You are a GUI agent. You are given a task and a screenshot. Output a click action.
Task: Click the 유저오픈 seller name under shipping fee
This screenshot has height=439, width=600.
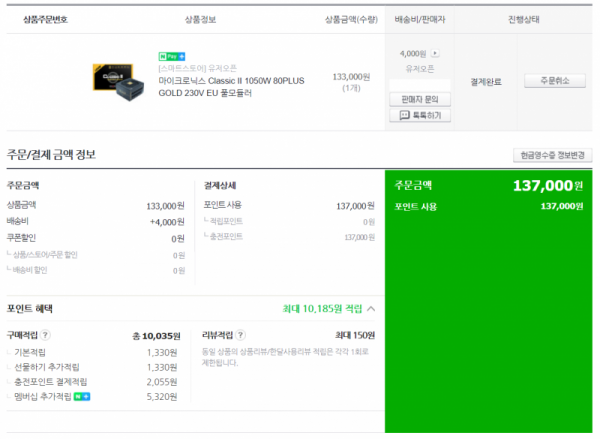click(420, 69)
